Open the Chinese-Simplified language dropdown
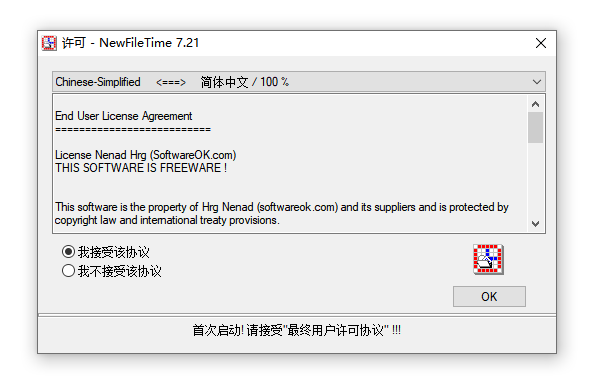 (x=299, y=82)
